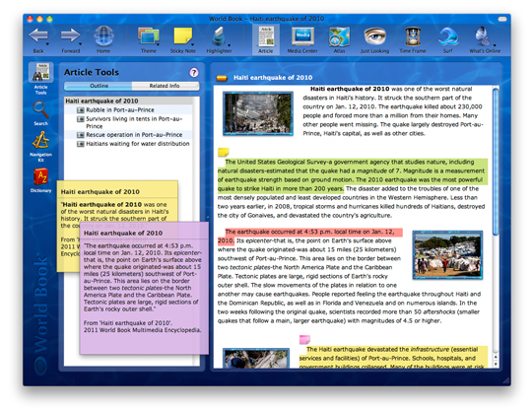This screenshot has height=409, width=532.
Task: Click image icon beside Rubble in Port-au-Prince
Action: coord(81,110)
